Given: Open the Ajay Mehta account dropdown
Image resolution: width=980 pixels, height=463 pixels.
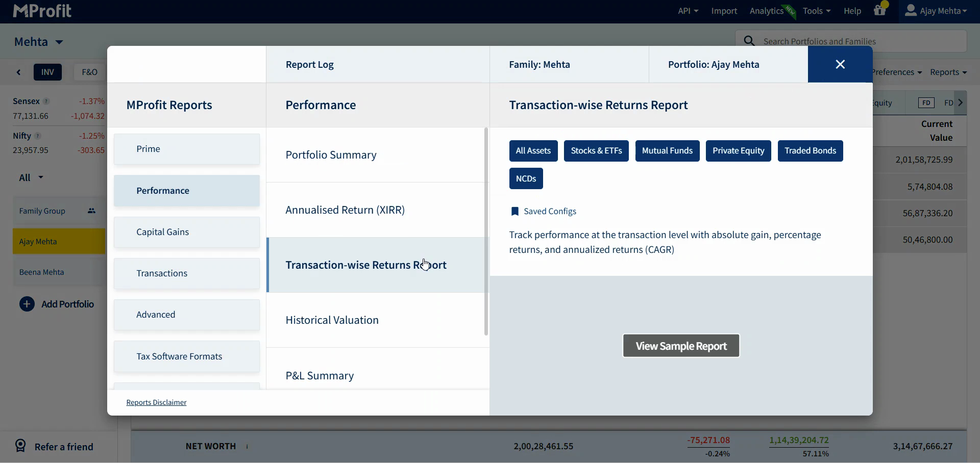Looking at the screenshot, I should coord(936,11).
